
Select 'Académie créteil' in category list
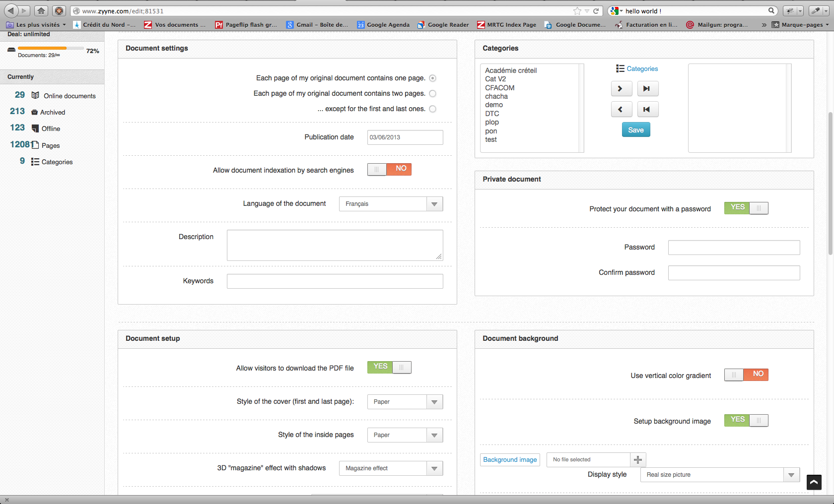[x=511, y=70]
